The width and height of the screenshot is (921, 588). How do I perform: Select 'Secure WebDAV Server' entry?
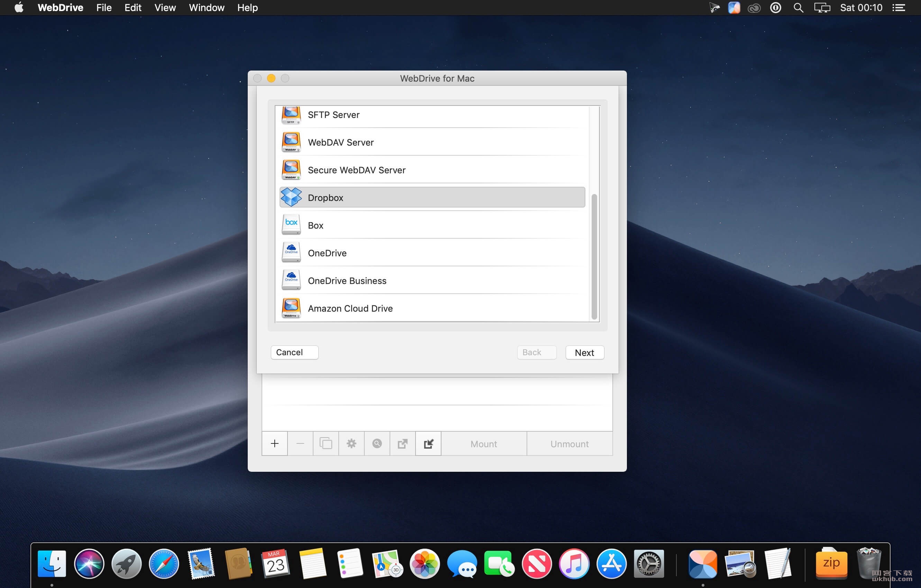pos(432,170)
